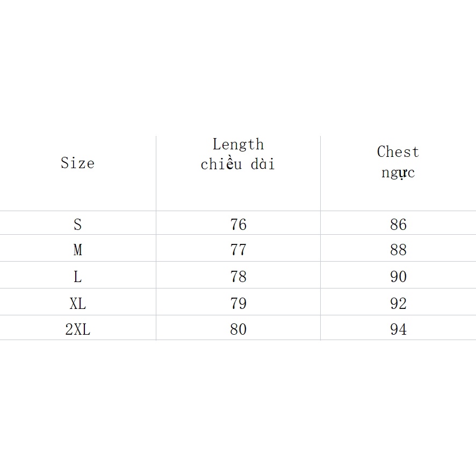Viewport: 476px width, 476px height.
Task: Click chest value 88 for size M
Action: click(398, 248)
